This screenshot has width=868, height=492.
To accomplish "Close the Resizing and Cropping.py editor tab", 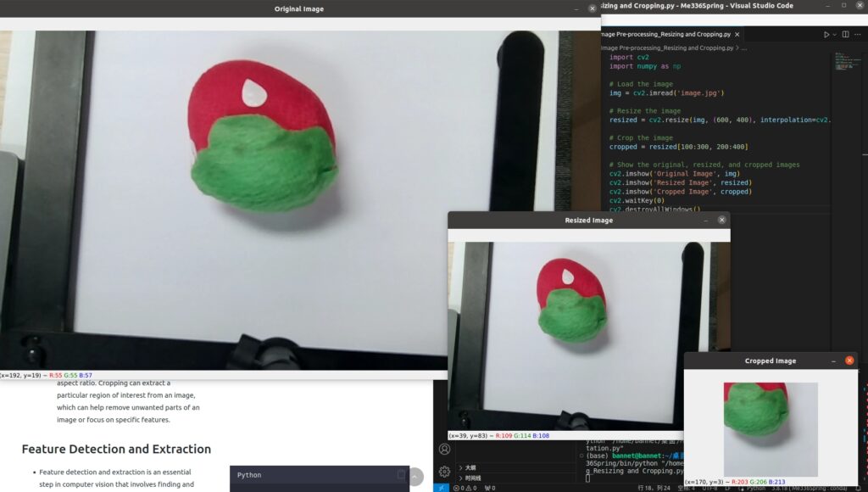I will [x=737, y=34].
